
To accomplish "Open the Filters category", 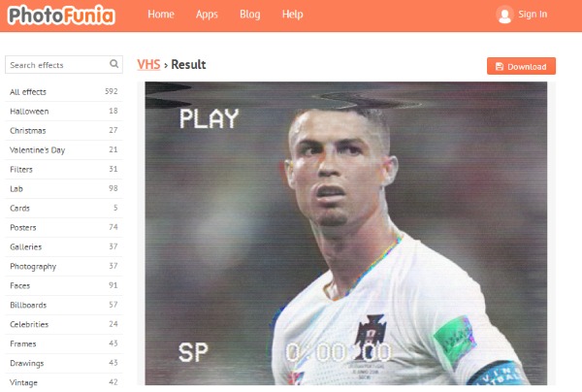I will click(64, 169).
